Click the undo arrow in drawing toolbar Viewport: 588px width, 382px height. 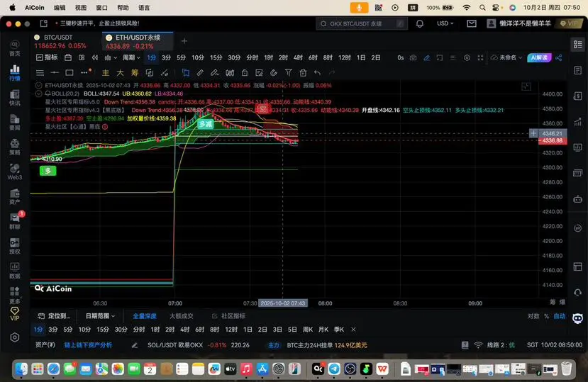tap(318, 73)
